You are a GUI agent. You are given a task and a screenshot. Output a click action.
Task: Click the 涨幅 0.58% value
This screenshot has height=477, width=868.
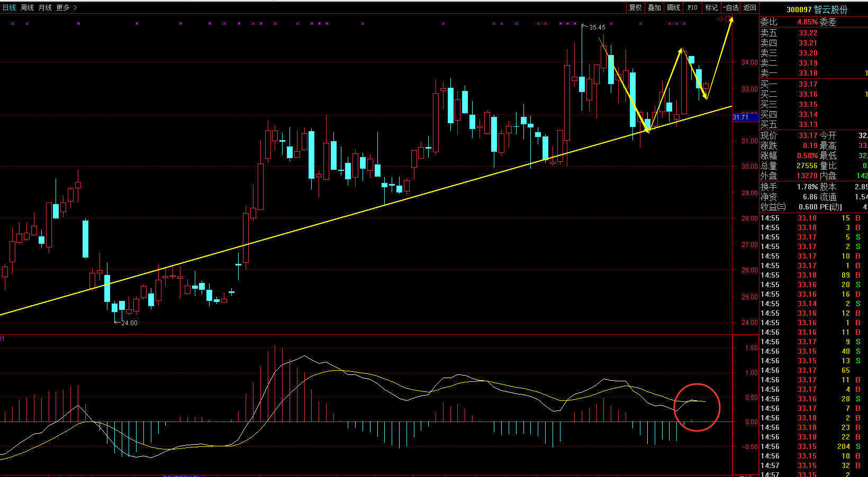tap(808, 155)
